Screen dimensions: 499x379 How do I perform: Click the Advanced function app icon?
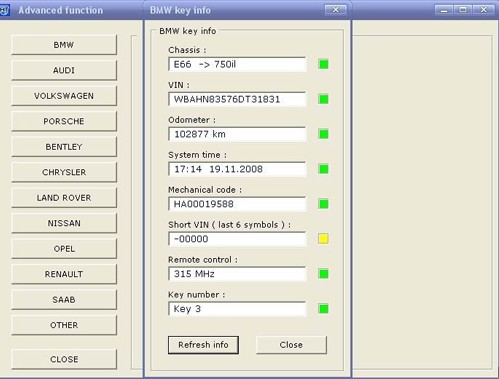(x=4, y=10)
